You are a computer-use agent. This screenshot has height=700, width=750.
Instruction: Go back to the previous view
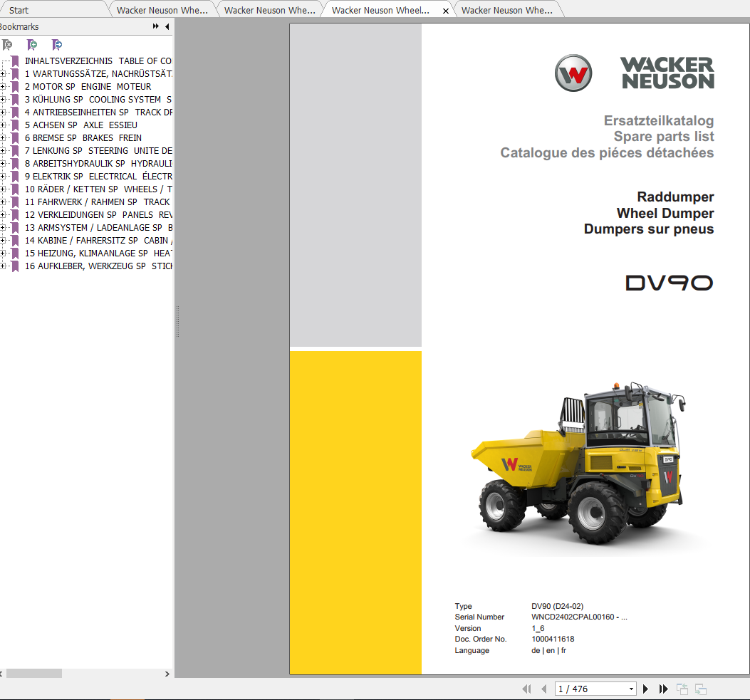pos(682,688)
